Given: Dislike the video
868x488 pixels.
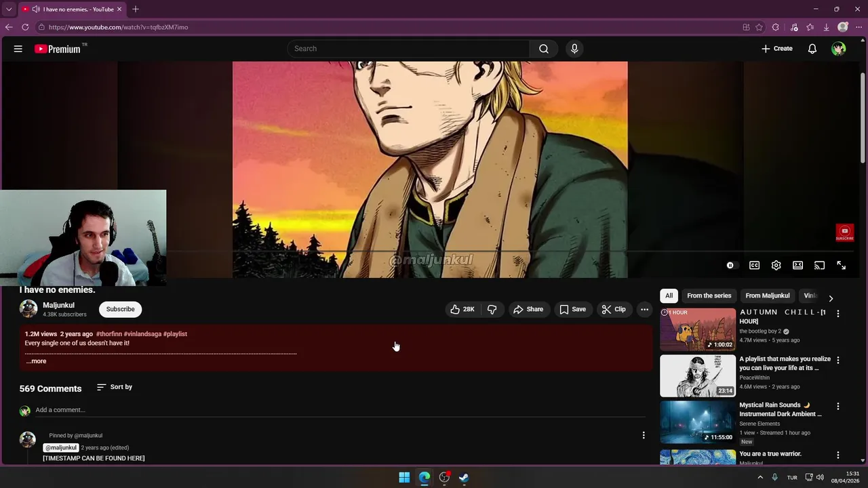Looking at the screenshot, I should click(492, 309).
